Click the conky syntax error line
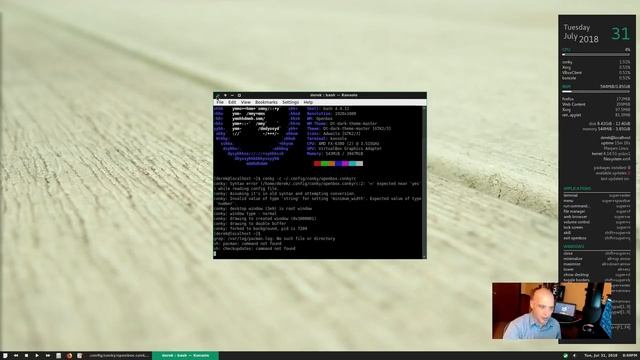This screenshot has width=640, height=360. (x=317, y=184)
